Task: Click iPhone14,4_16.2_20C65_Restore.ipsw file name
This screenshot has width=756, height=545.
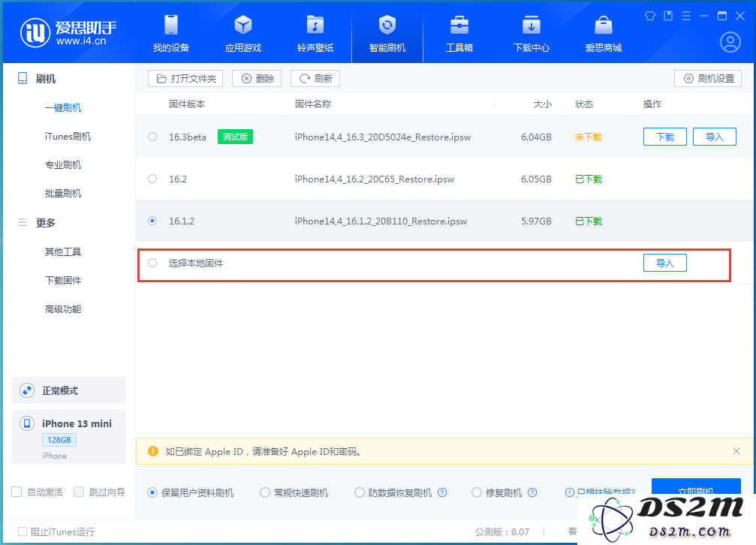Action: pyautogui.click(x=375, y=179)
